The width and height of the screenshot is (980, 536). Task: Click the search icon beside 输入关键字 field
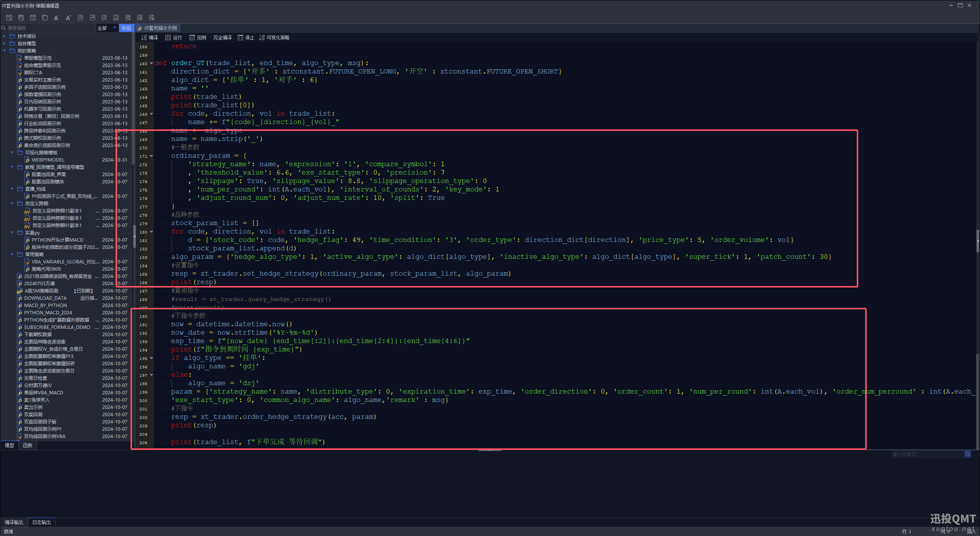(x=967, y=454)
